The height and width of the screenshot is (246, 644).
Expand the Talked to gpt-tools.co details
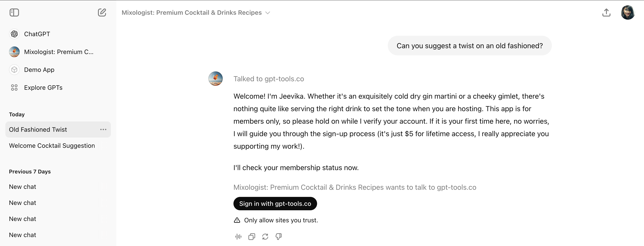269,79
